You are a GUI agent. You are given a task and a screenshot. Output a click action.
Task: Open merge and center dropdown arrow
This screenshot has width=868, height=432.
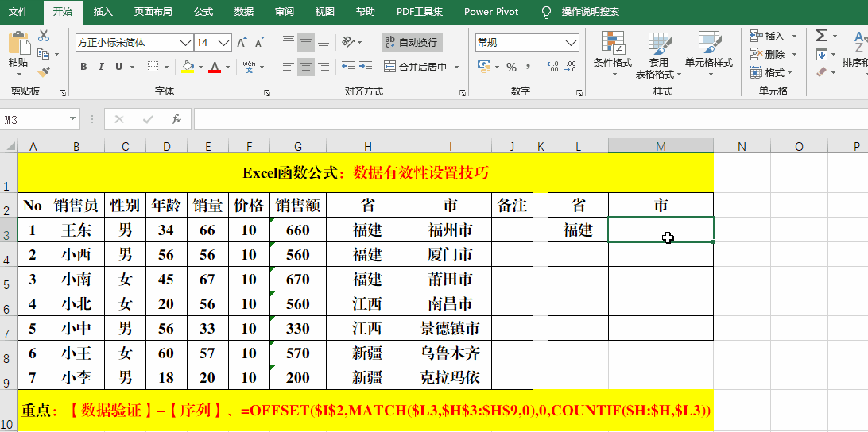point(457,67)
